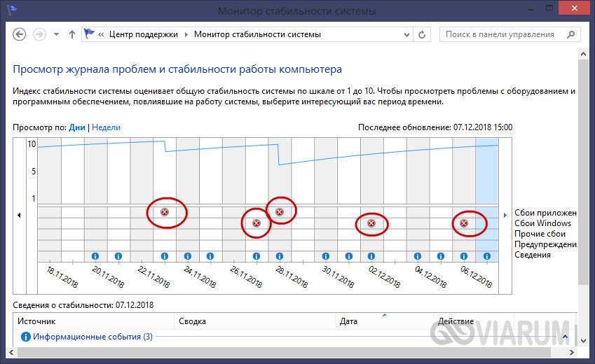This screenshot has width=595, height=364.
Task: Click the middle Windows failure error icon
Action: pyautogui.click(x=371, y=223)
